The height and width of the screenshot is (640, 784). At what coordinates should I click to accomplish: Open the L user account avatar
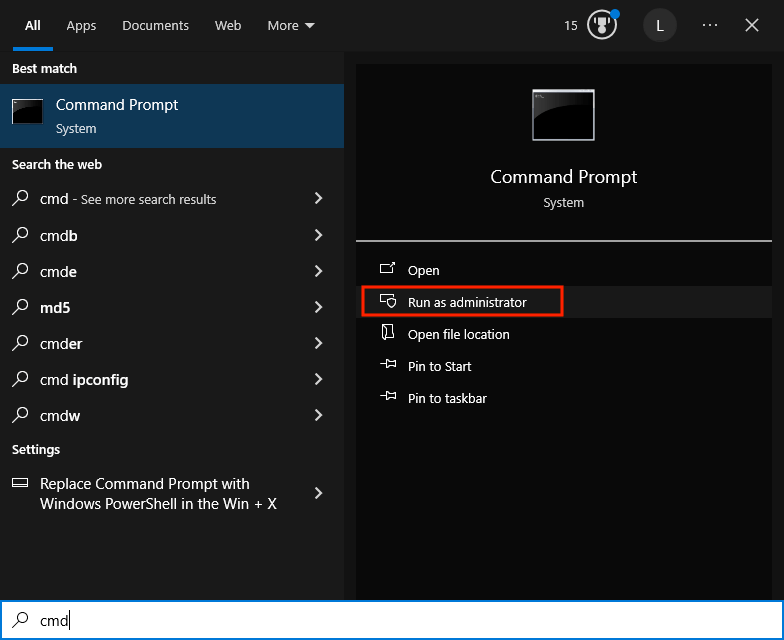pos(660,26)
